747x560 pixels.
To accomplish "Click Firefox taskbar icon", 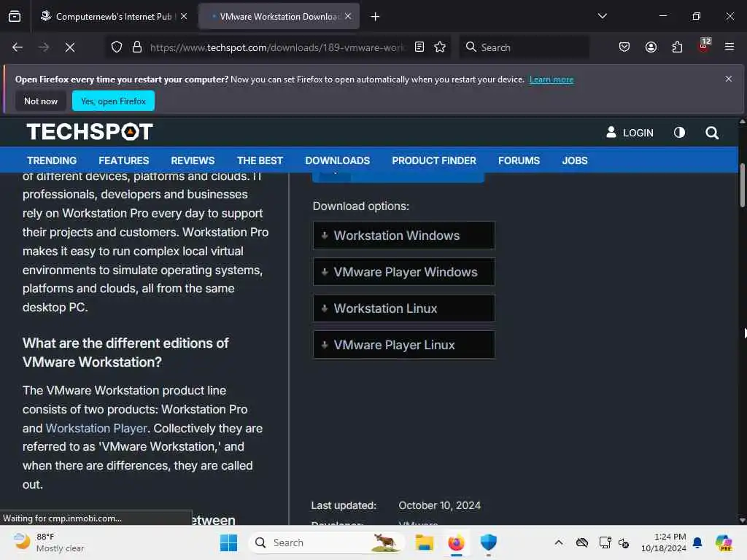I will click(x=457, y=542).
